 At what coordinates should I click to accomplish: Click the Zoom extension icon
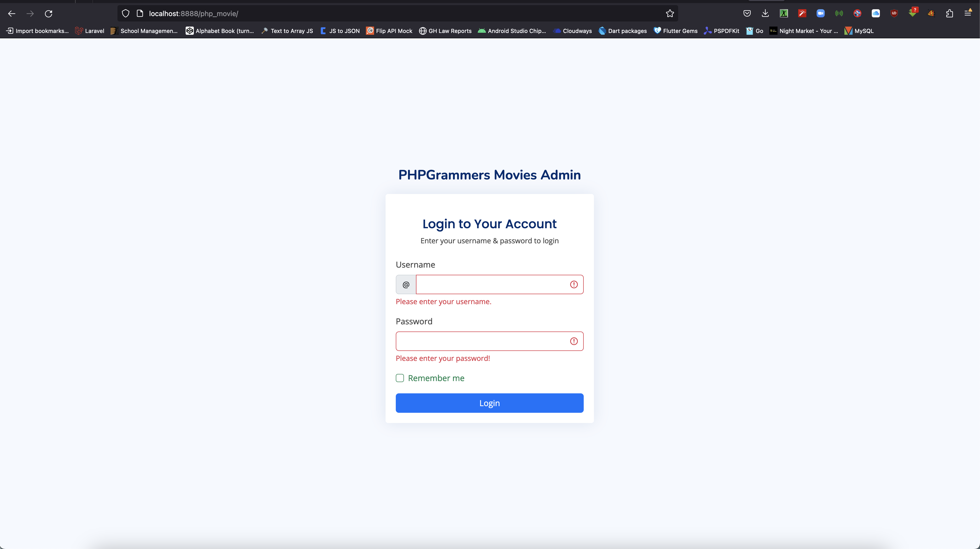tap(820, 13)
